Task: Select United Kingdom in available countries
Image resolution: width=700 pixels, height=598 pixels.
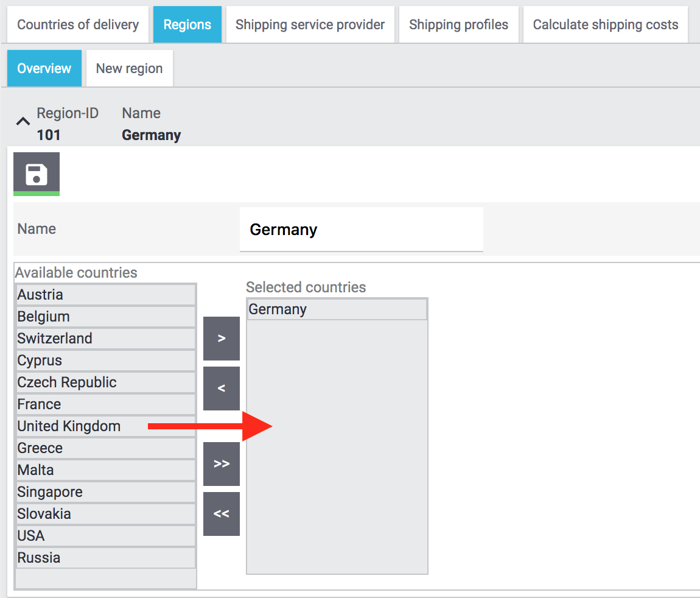Action: (69, 426)
